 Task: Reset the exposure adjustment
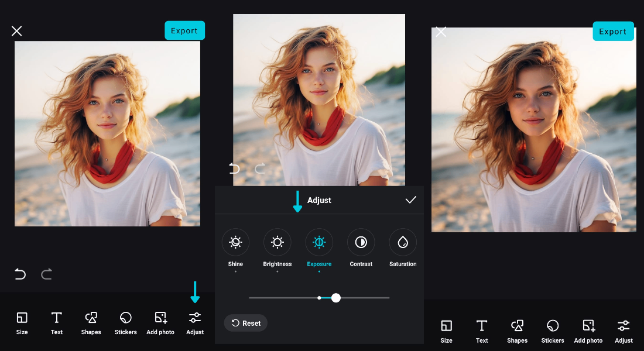click(x=246, y=323)
